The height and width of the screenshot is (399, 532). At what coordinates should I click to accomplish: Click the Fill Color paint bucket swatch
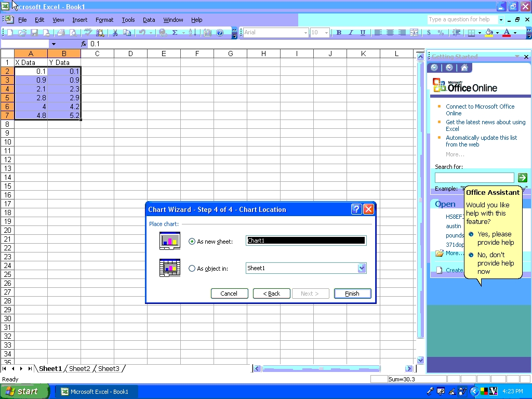click(488, 32)
